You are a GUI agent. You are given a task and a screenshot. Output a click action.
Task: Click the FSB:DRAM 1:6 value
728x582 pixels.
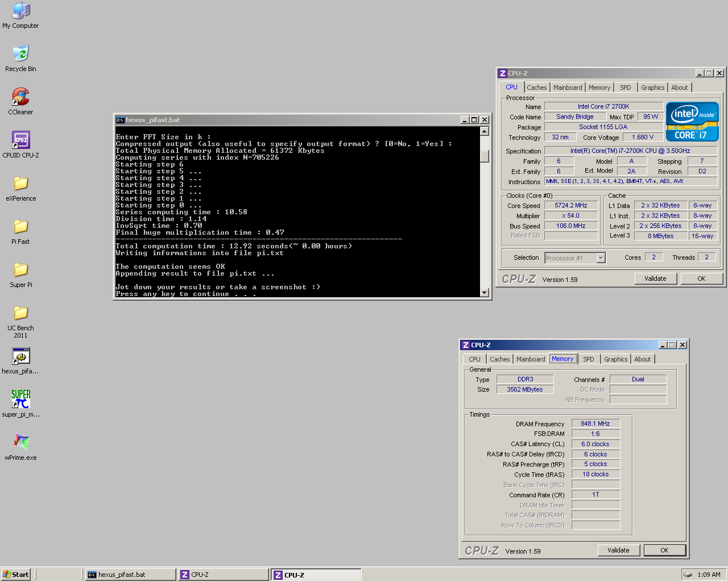tap(595, 434)
